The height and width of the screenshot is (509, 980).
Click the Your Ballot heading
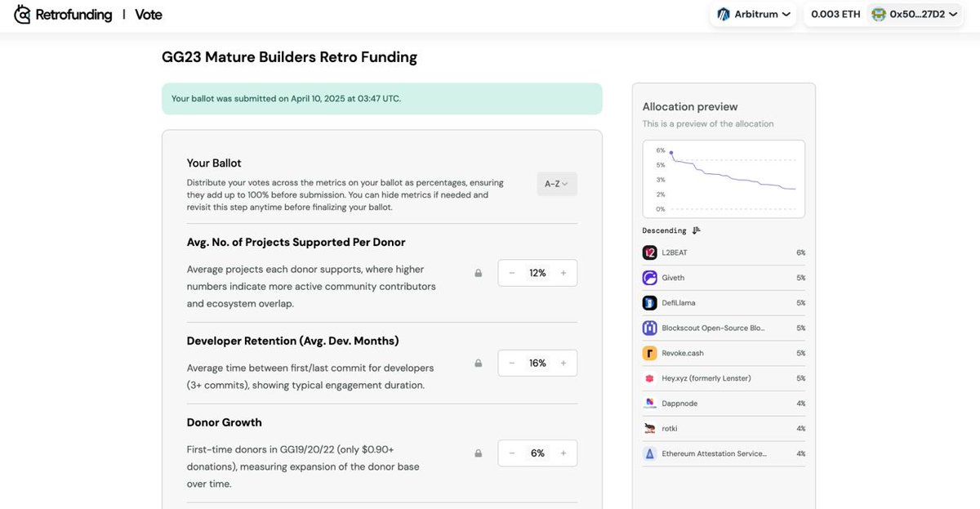[214, 163]
